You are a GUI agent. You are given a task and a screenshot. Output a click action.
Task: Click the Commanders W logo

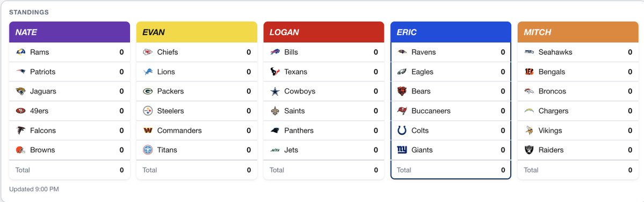[x=148, y=131]
